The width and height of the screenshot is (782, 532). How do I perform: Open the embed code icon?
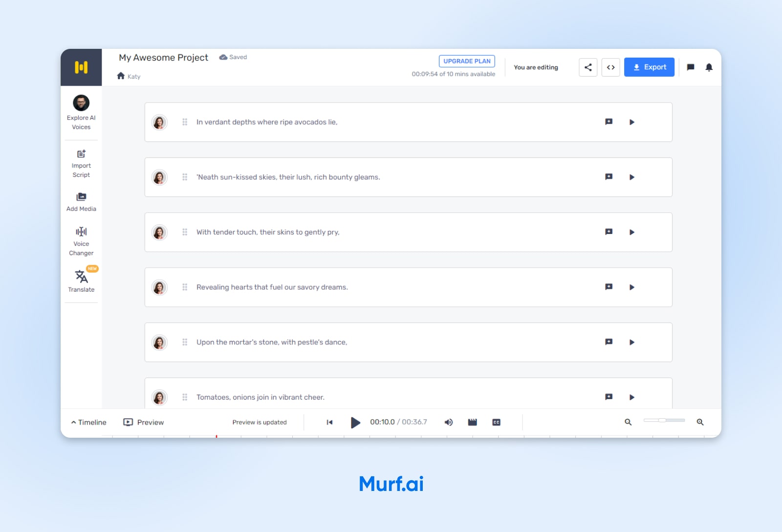click(611, 67)
